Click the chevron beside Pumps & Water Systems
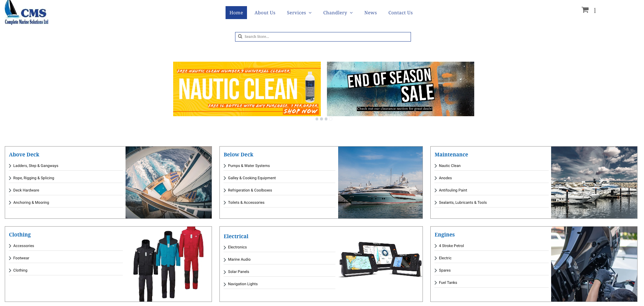Screen dimensions: 644x306 click(225, 166)
